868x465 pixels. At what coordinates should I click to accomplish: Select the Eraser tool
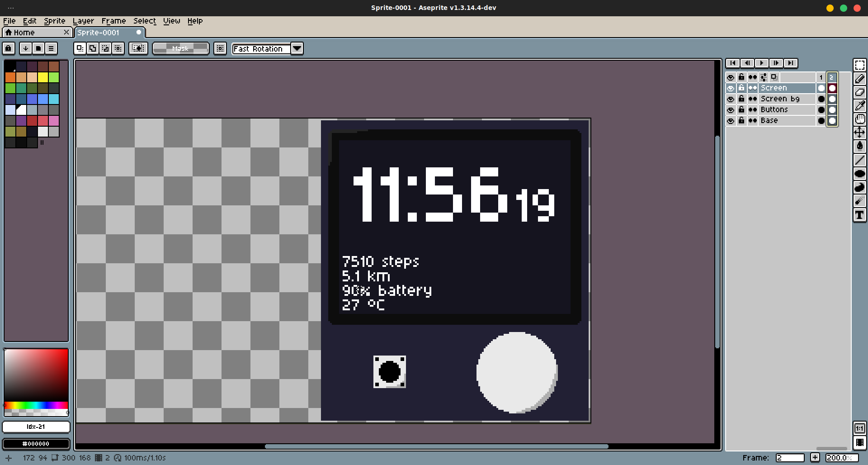[860, 92]
